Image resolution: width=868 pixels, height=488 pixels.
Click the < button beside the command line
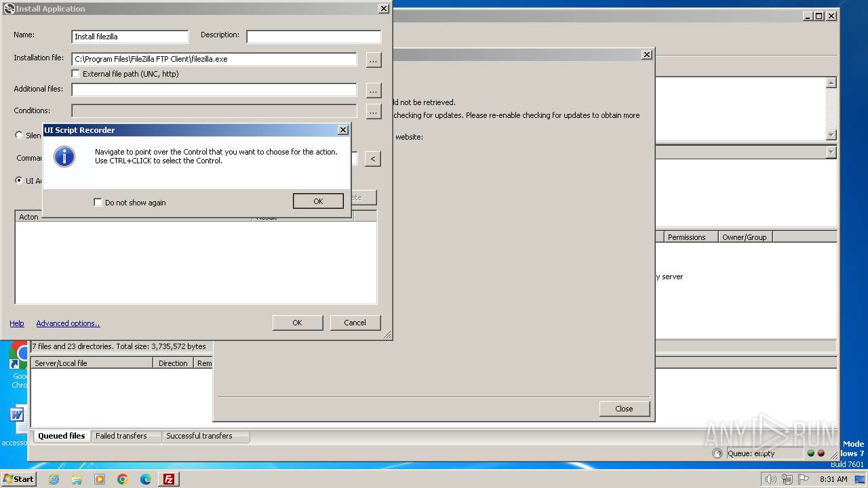(x=372, y=159)
